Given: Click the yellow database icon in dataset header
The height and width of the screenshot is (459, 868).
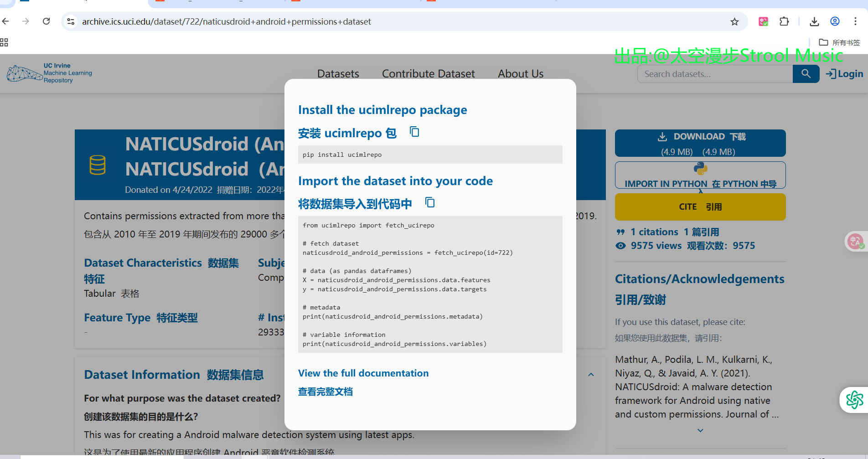Looking at the screenshot, I should (x=98, y=165).
